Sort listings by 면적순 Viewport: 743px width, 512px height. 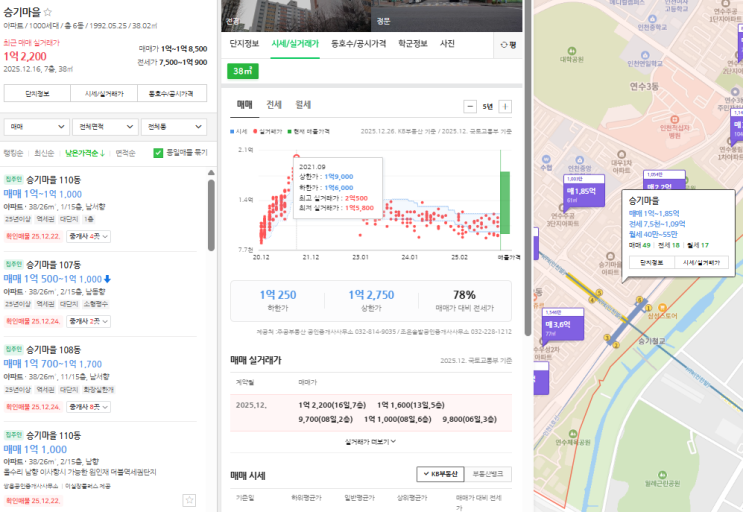coord(126,153)
